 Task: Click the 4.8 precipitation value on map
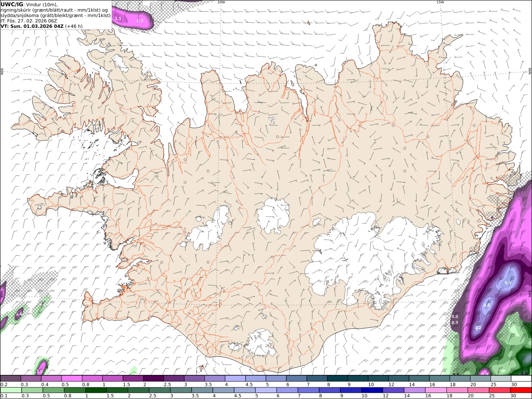(487, 305)
